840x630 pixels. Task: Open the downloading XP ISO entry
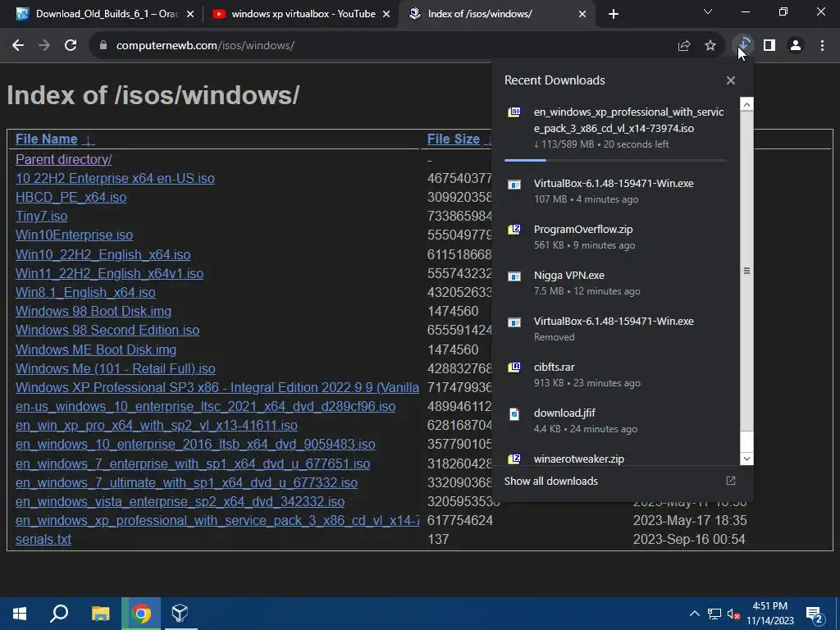pos(615,127)
